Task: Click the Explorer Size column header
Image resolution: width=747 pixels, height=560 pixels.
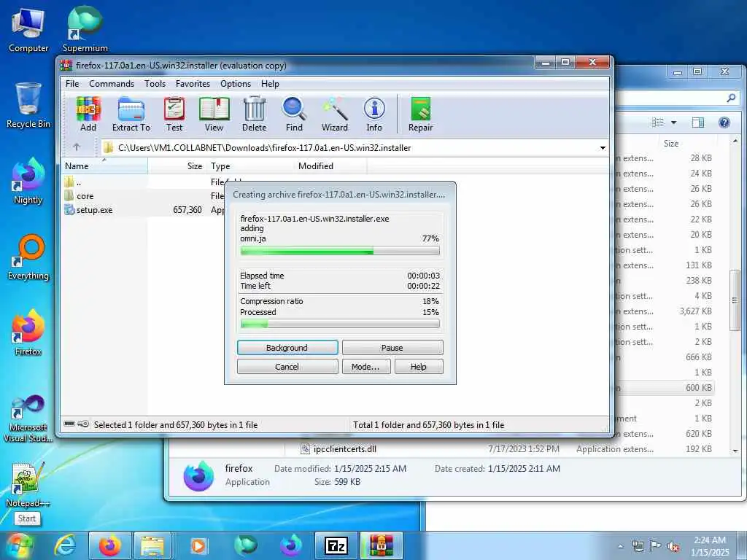Action: (x=671, y=143)
